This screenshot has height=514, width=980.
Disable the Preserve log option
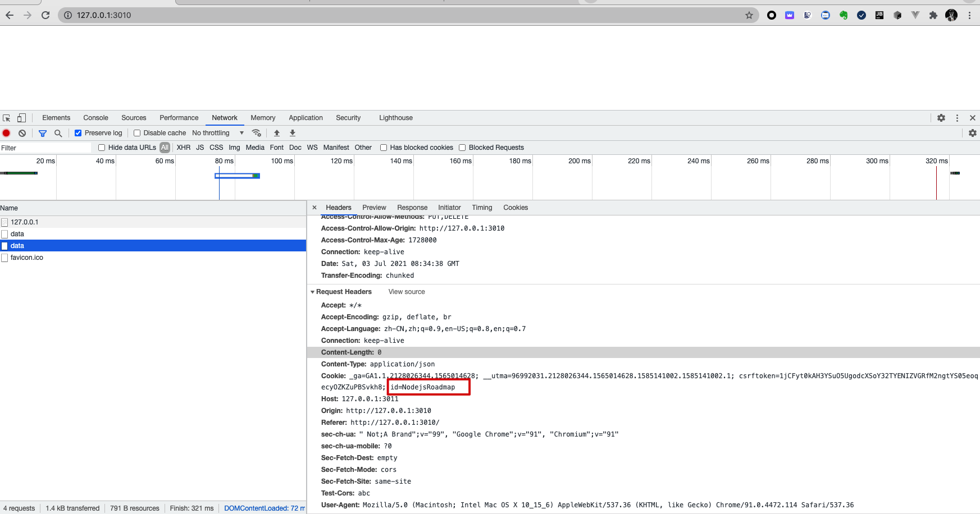pos(78,133)
